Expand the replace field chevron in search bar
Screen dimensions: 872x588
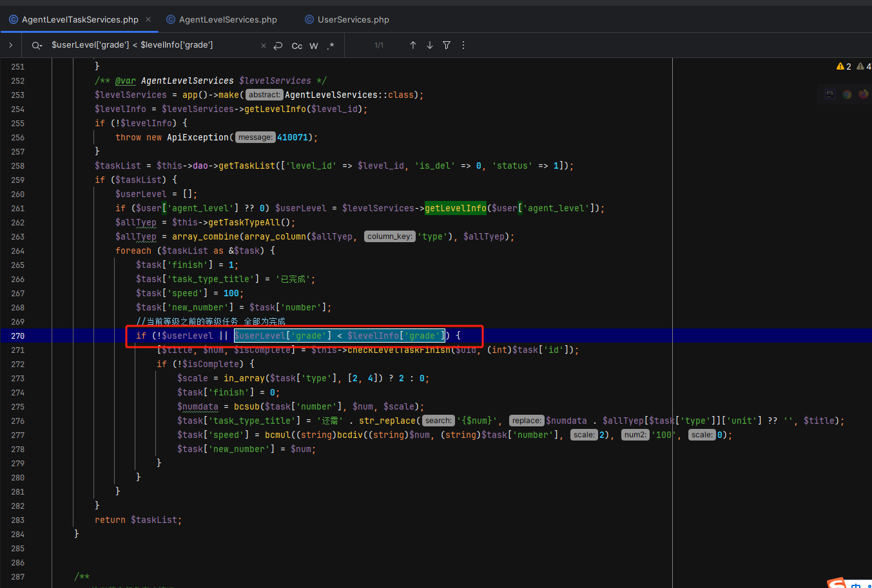pos(10,45)
